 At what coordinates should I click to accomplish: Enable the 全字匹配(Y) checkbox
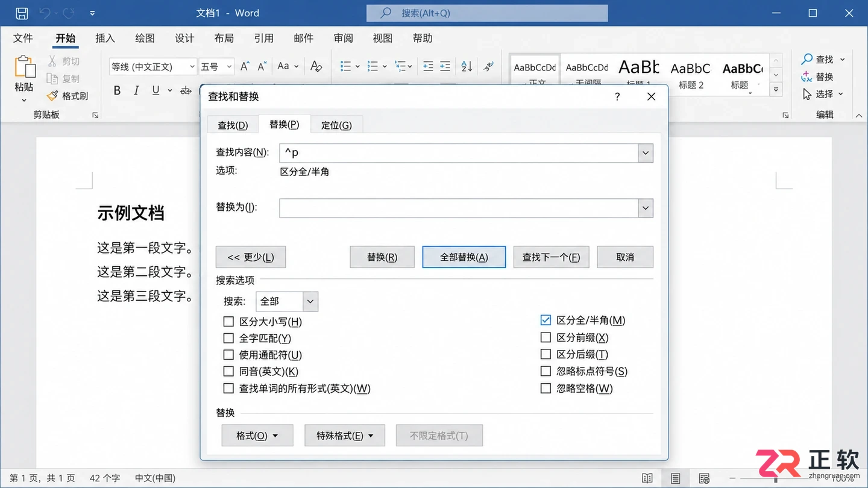(228, 339)
